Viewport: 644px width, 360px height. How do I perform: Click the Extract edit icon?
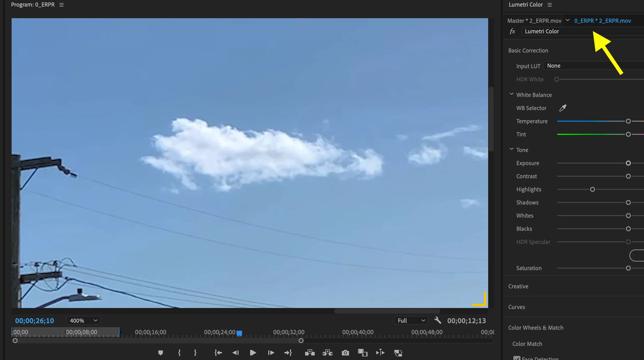(x=327, y=353)
